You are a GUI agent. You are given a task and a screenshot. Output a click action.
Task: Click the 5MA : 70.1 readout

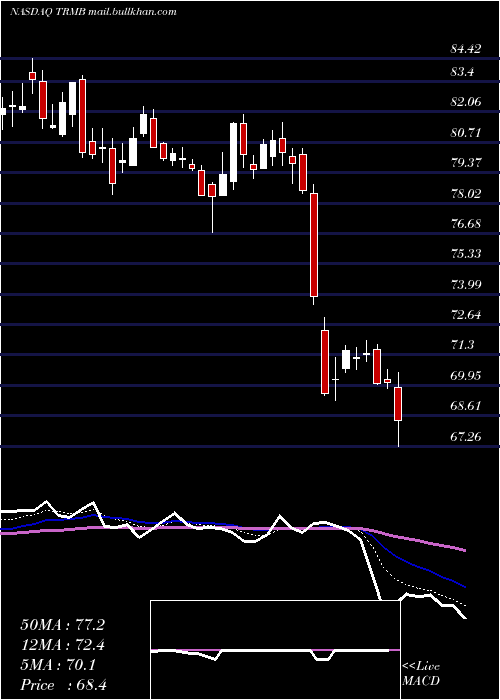(58, 665)
